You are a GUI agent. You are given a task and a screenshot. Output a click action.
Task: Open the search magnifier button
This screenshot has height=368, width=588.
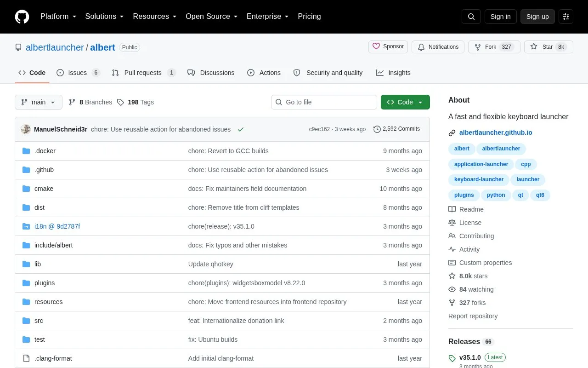(471, 17)
